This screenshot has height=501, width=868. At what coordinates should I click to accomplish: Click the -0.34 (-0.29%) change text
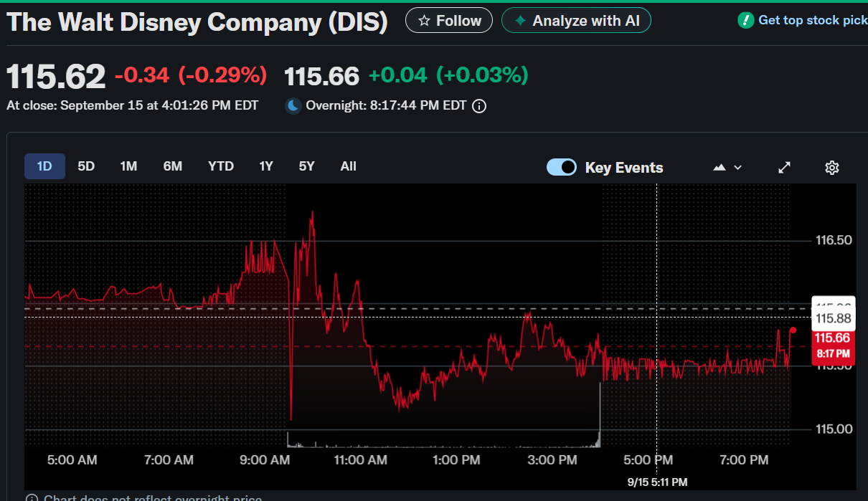(x=191, y=75)
